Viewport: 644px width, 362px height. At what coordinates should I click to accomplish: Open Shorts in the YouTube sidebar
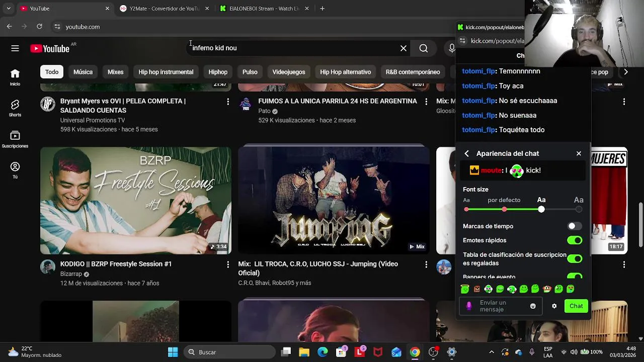click(x=15, y=108)
